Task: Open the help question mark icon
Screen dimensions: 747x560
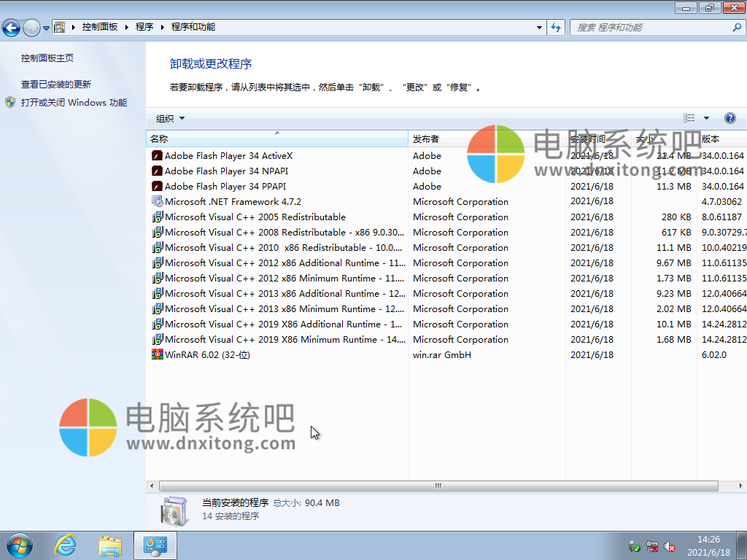Action: tap(729, 118)
